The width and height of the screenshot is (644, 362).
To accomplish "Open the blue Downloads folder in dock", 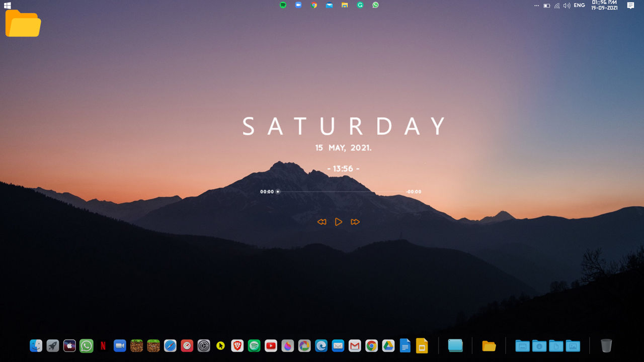I will pos(539,345).
